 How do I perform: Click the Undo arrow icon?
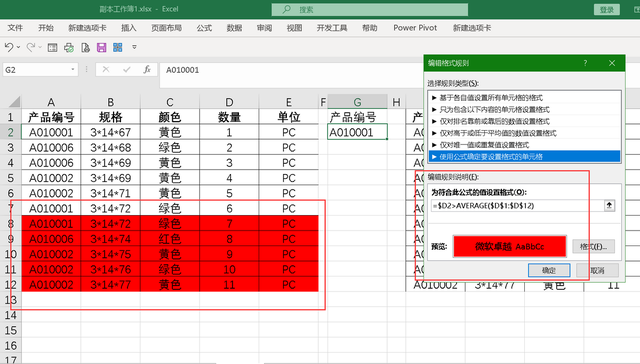pyautogui.click(x=9, y=47)
